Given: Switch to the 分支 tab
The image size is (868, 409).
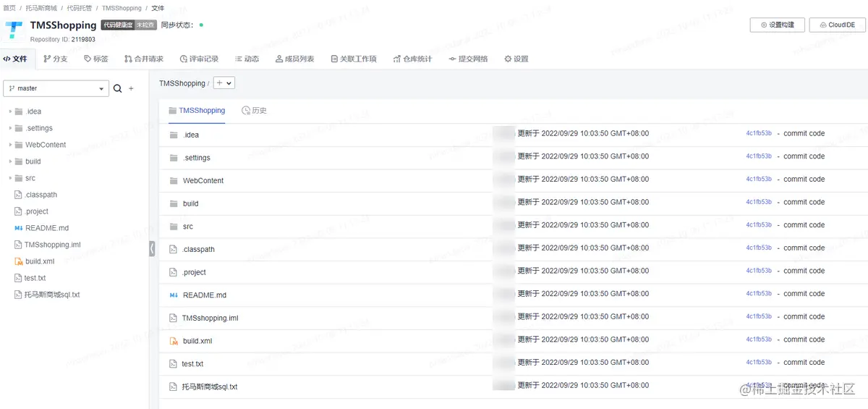Looking at the screenshot, I should tap(56, 59).
